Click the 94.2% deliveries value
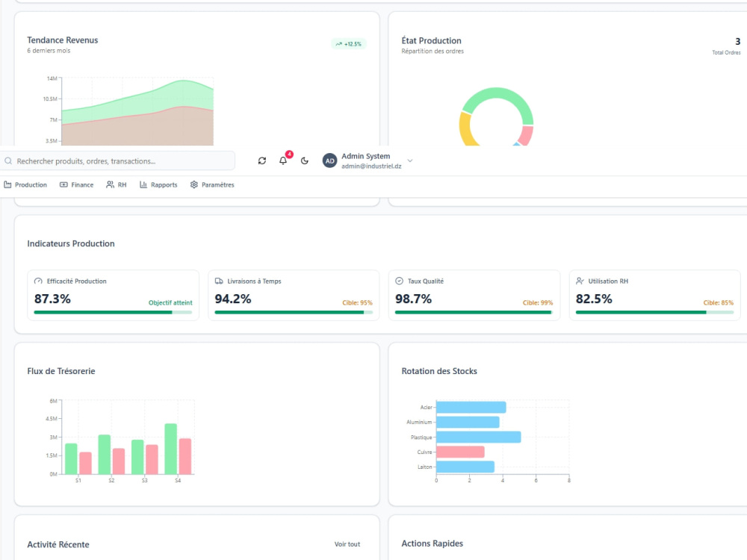Viewport: 747px width, 560px height. pyautogui.click(x=233, y=299)
